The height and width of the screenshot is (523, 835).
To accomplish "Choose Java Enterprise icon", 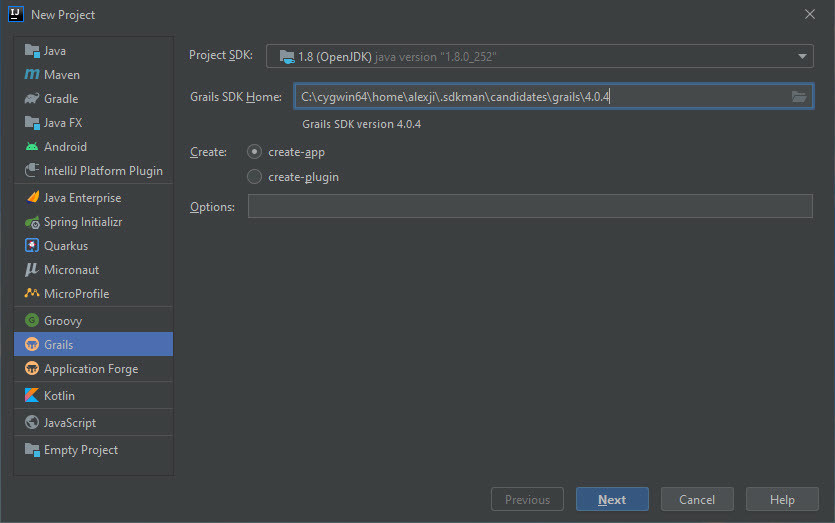I will click(x=32, y=198).
